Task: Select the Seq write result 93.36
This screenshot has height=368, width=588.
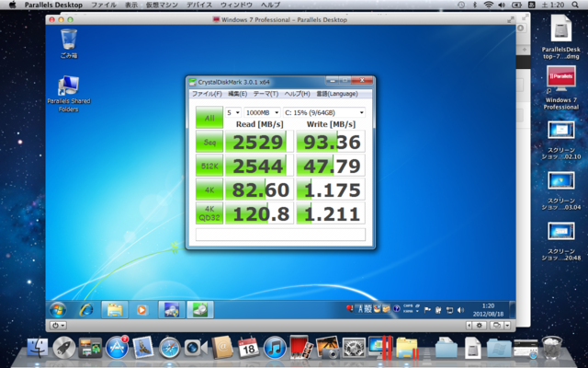Action: coord(331,141)
